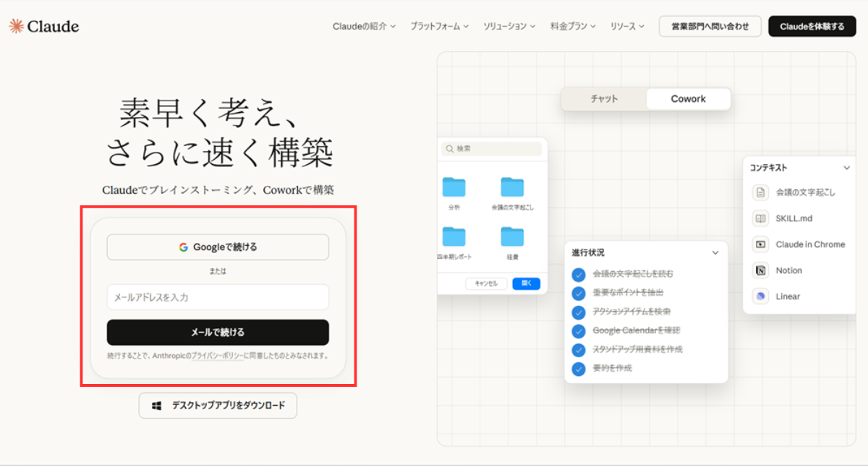Click the SKILL.md file icon
The image size is (868, 470).
tap(760, 218)
